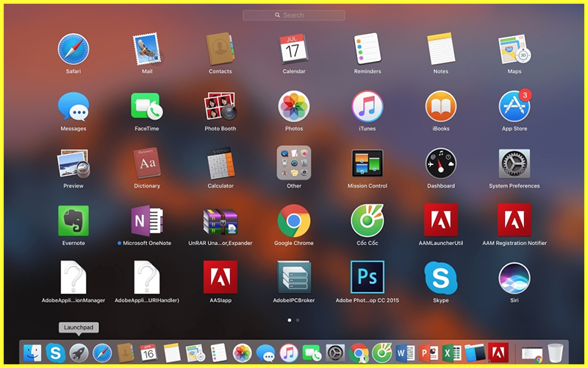
Task: Launch the Photo Booth app
Action: [220, 107]
